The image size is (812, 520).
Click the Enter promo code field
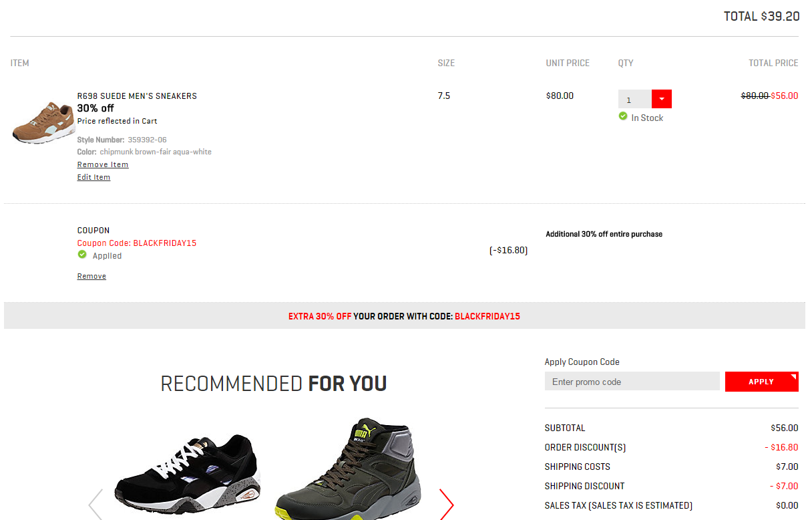[x=632, y=382]
